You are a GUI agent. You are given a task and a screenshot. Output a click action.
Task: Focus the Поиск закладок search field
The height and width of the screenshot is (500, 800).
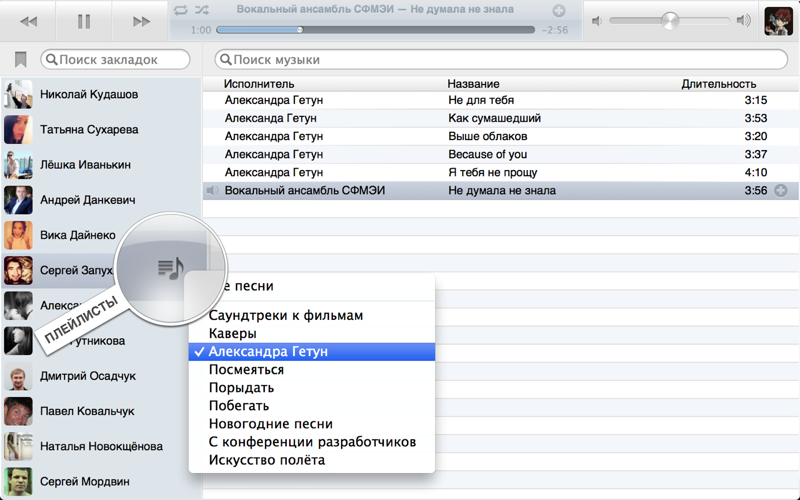coord(115,60)
